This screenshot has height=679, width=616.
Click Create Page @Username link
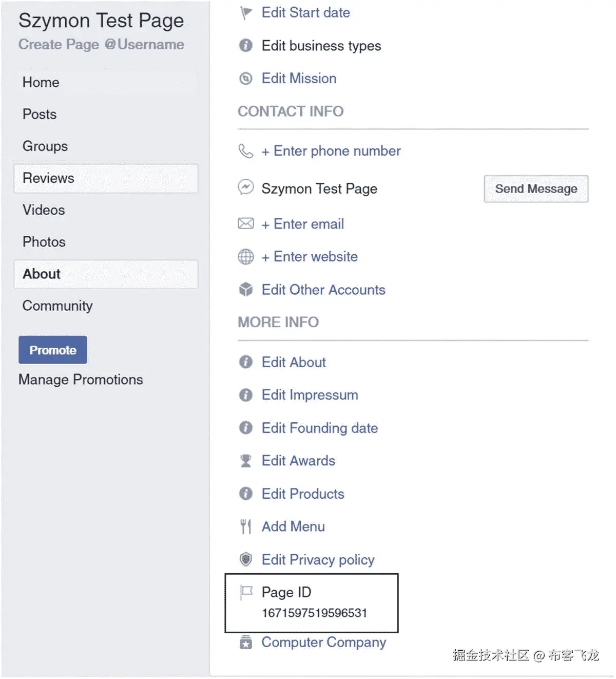click(101, 45)
